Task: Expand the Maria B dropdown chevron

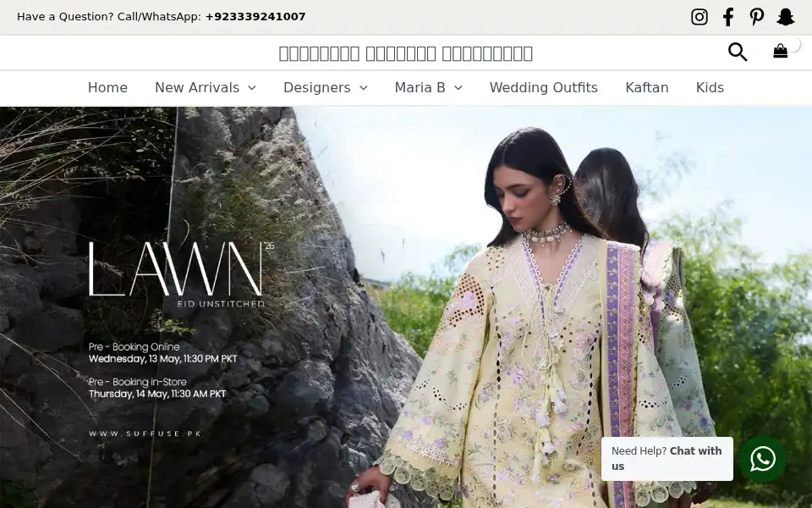Action: pyautogui.click(x=458, y=88)
